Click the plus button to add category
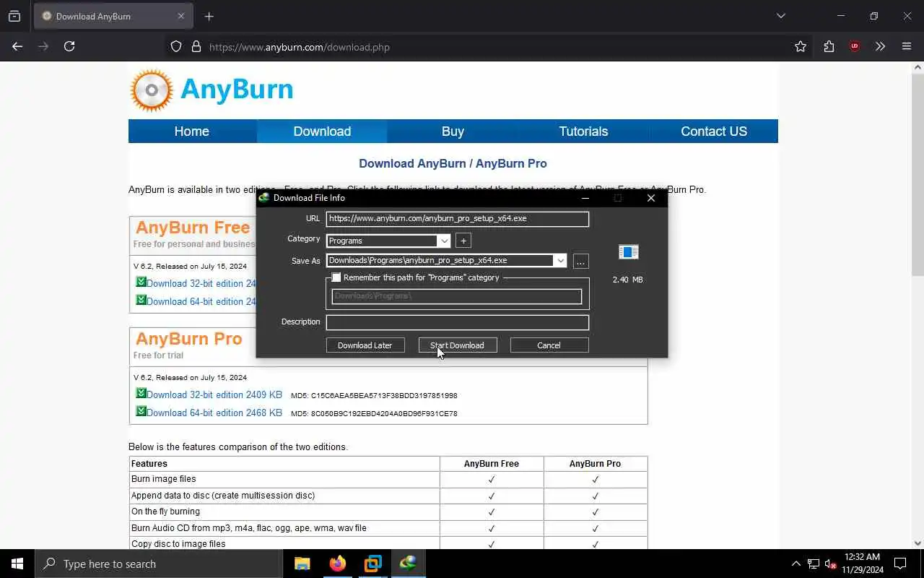 (463, 241)
